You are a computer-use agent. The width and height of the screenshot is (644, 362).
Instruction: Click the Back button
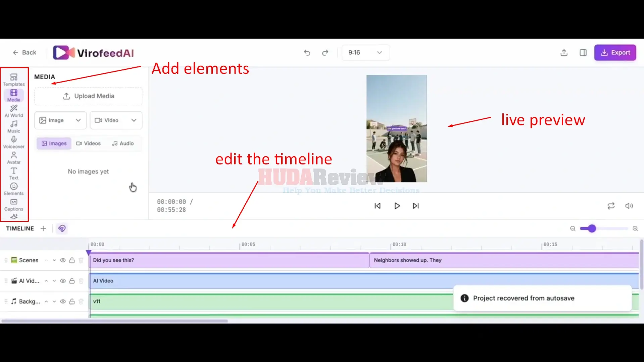click(24, 53)
